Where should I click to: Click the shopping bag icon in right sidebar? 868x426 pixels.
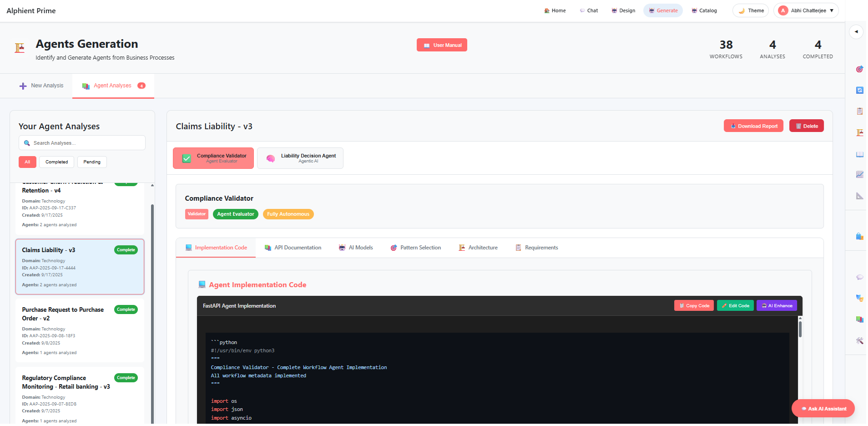click(859, 236)
